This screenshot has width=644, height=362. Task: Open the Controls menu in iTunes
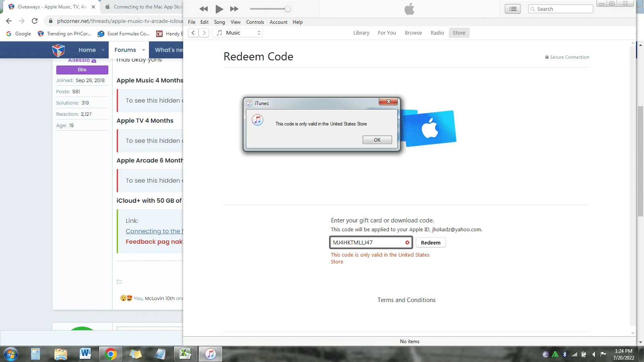[x=255, y=22]
